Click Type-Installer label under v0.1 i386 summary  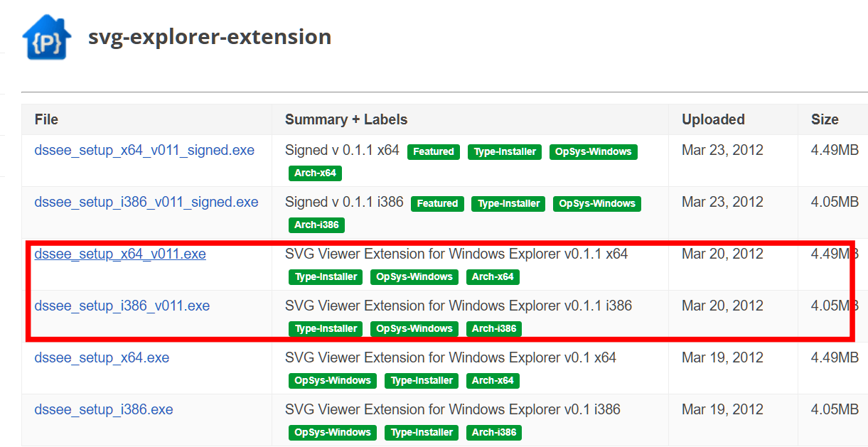coord(422,433)
